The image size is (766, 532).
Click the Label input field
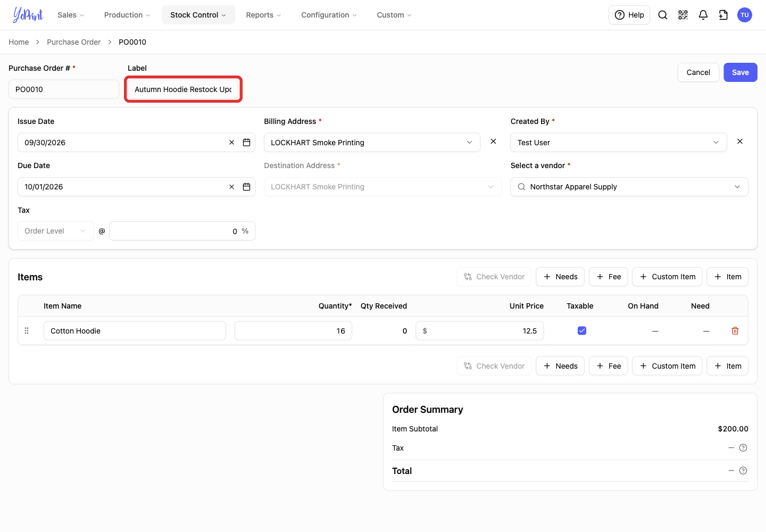coord(183,89)
